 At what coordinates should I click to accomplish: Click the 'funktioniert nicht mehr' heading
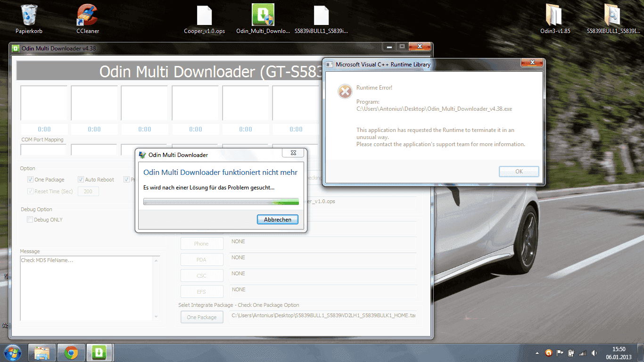pos(220,173)
